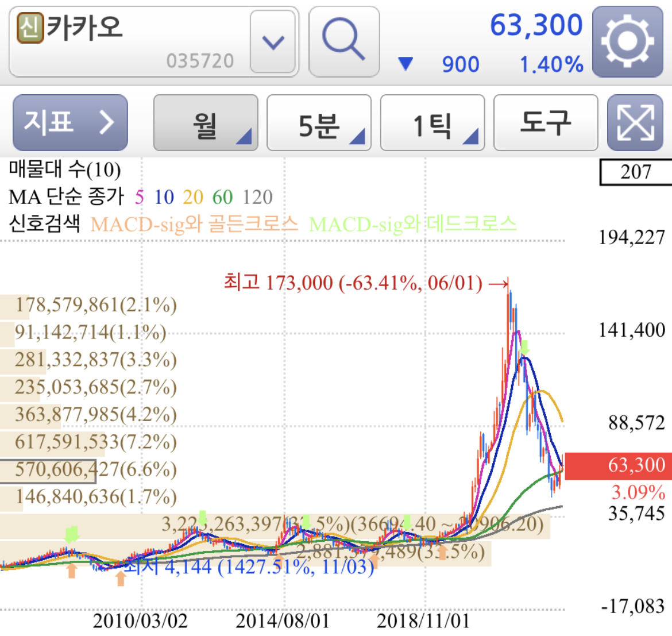Open the stock selector dropdown chevron
Screen dimensions: 672x636
coord(273,40)
